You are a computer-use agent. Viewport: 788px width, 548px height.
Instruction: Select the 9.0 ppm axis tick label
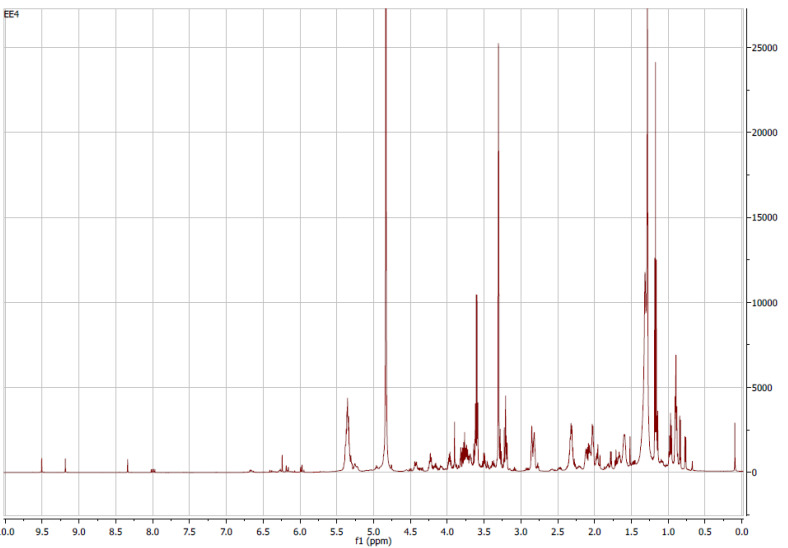click(x=79, y=532)
